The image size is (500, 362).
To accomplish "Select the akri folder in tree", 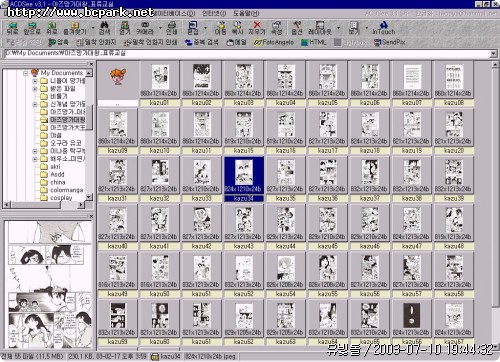I will [x=55, y=166].
